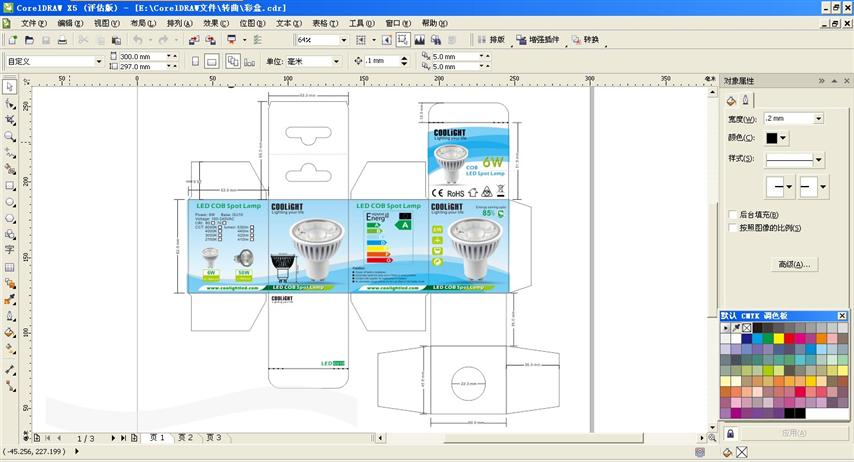Close the 默认 CMYK 调色板 palette
Screen dimensions: 854x462
[x=842, y=316]
